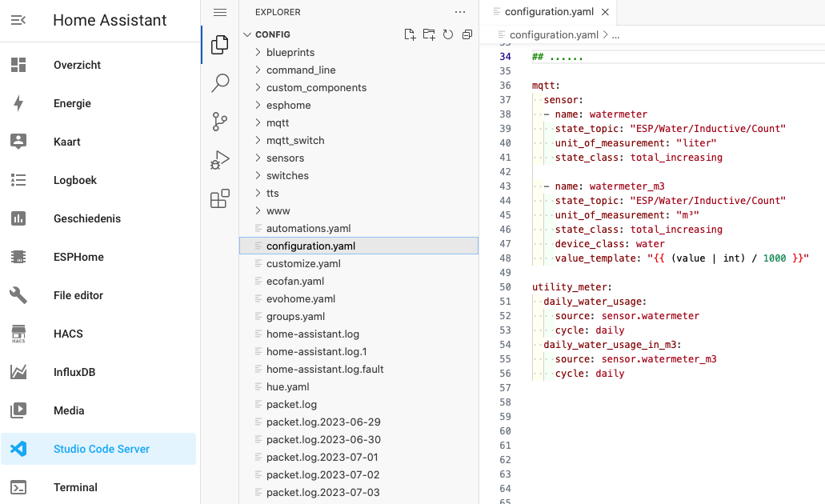Image resolution: width=825 pixels, height=504 pixels.
Task: Collapse the CONFIG root folder section
Action: tap(246, 34)
